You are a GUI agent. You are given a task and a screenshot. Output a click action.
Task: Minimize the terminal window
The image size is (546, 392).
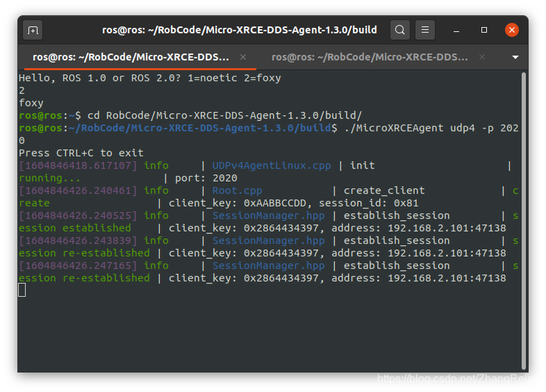click(456, 31)
